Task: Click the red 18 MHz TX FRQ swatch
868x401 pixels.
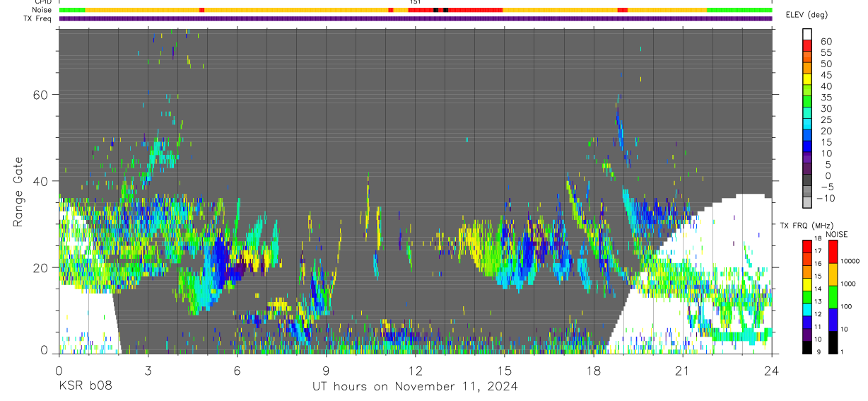Action: [807, 245]
